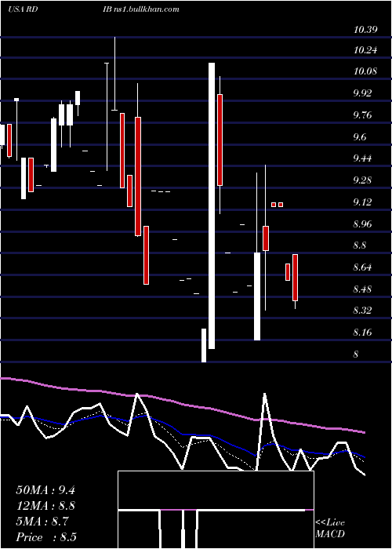Viewport: 392px width, 549px height.
Task: Click the 9.92 price axis label
Action: (362, 93)
